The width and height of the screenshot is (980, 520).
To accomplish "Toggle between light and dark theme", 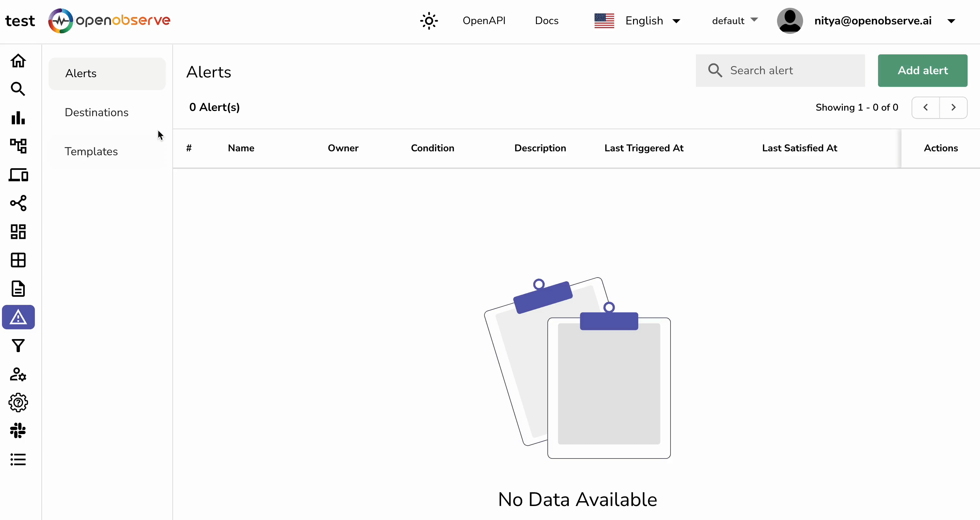I will coord(429,21).
